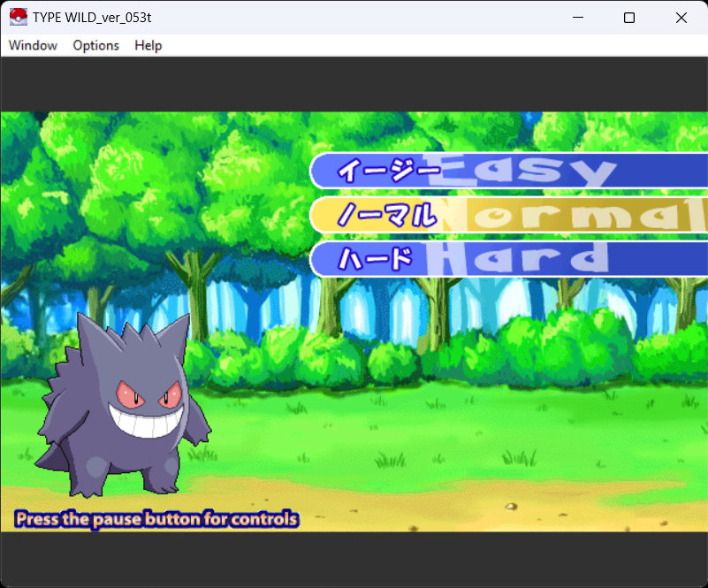Open the Window menu
708x588 pixels.
(x=33, y=45)
